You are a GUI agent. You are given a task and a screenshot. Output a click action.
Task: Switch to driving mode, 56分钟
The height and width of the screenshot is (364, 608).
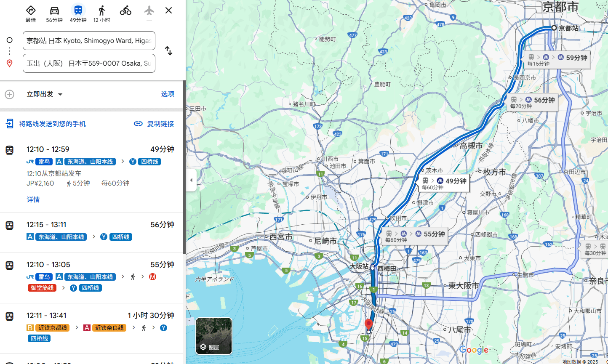[x=54, y=14]
